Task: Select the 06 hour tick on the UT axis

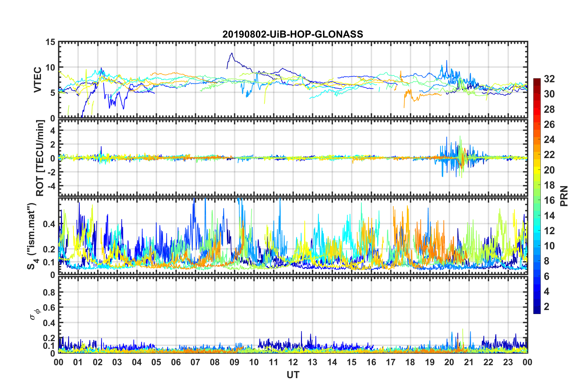Action: tap(176, 362)
